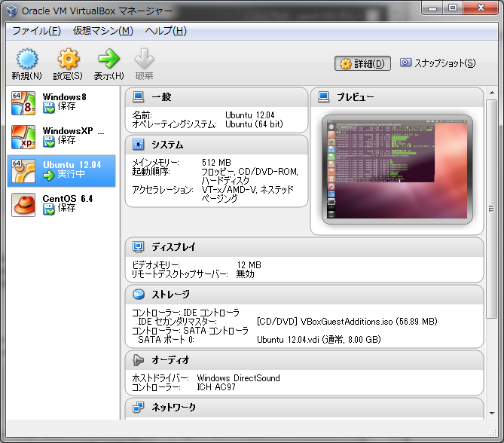
Task: Select the 'Windows8' VM name
Action: click(x=64, y=96)
